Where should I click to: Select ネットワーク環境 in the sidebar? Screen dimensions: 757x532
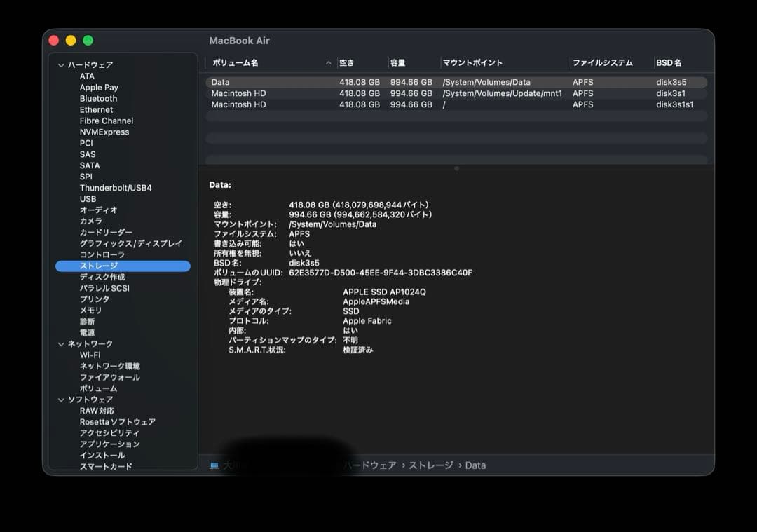[x=109, y=366]
